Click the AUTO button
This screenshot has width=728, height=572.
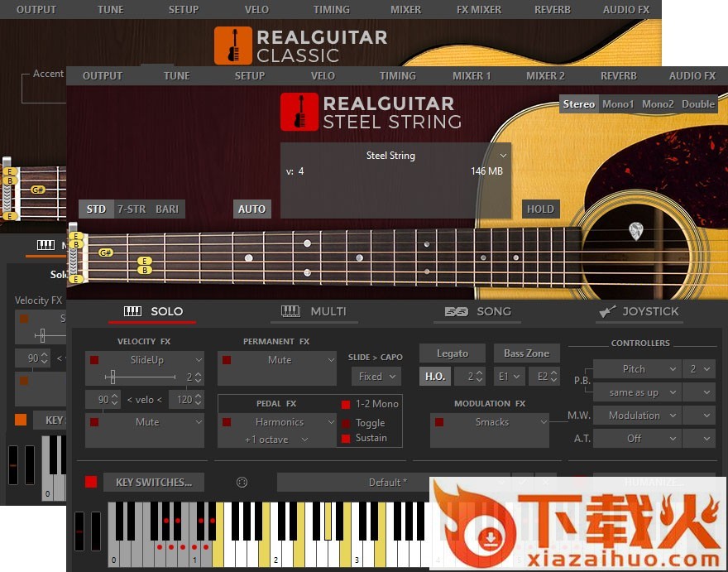(251, 209)
